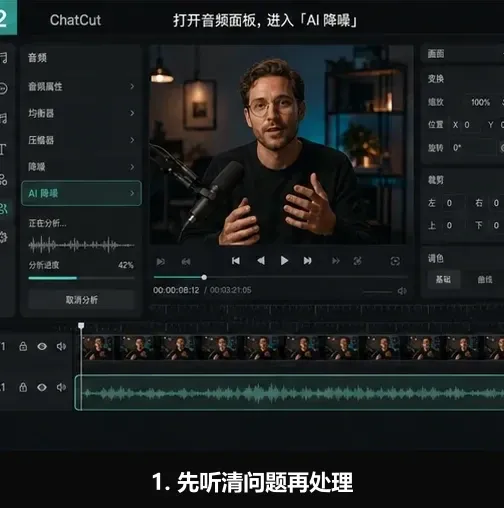Click the crop 右 value field
This screenshot has width=504, height=508.
(497, 203)
